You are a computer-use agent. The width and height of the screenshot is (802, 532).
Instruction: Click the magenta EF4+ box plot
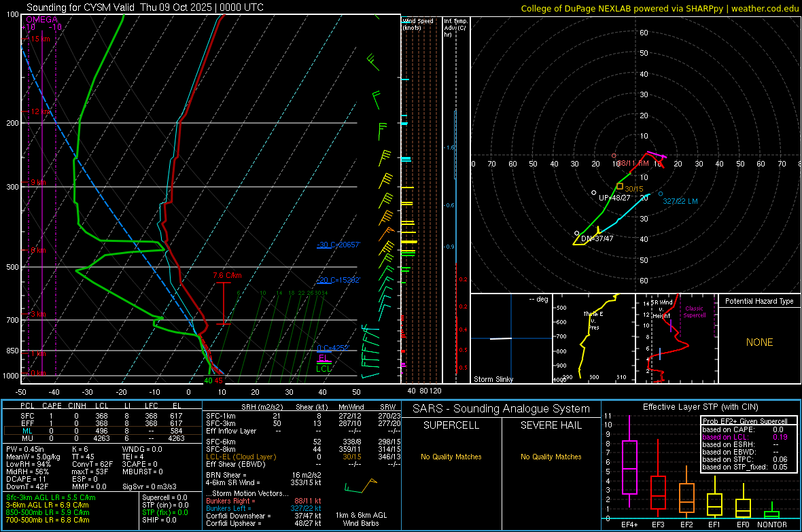(629, 467)
